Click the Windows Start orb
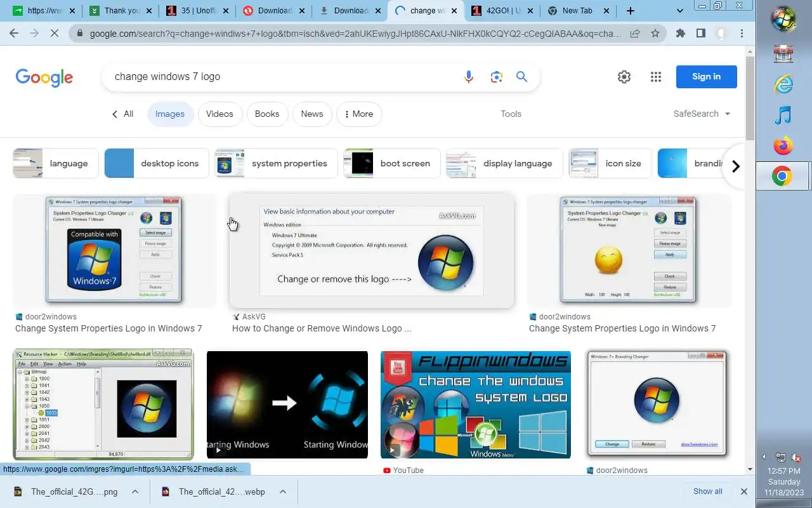The height and width of the screenshot is (508, 812). (x=783, y=19)
